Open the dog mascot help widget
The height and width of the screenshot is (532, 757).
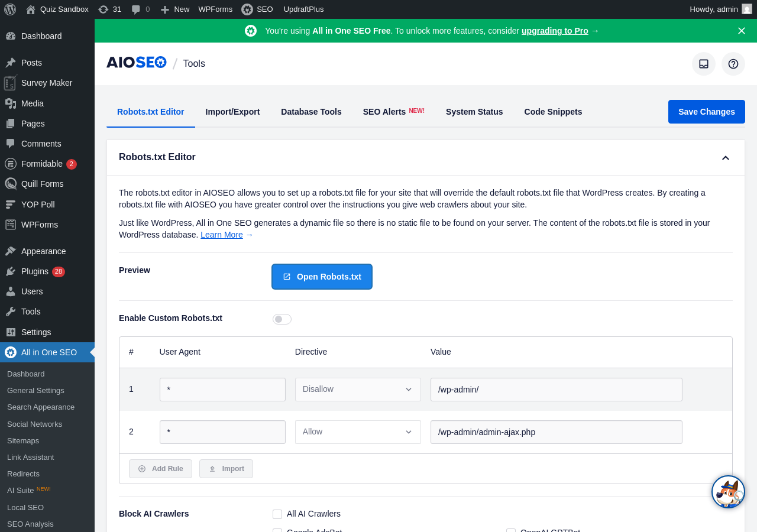pyautogui.click(x=728, y=492)
